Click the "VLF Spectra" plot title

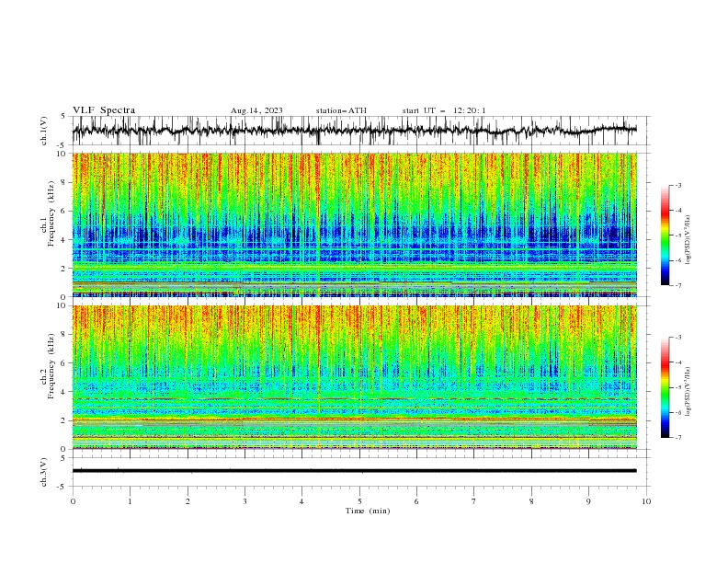pos(104,110)
